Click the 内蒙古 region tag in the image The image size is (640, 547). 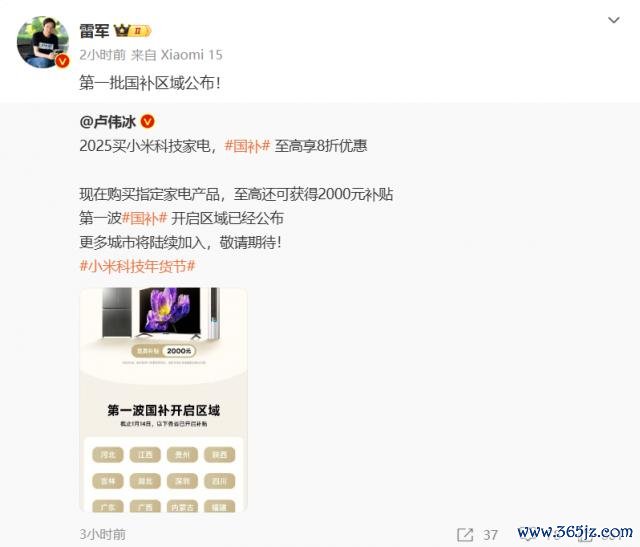pos(182,507)
